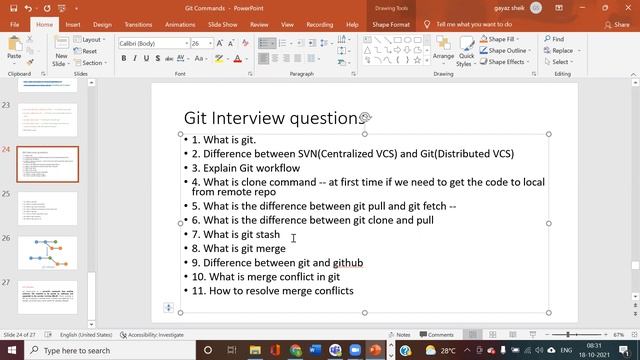Toggle bullet list formatting
The width and height of the screenshot is (640, 360).
click(x=264, y=43)
